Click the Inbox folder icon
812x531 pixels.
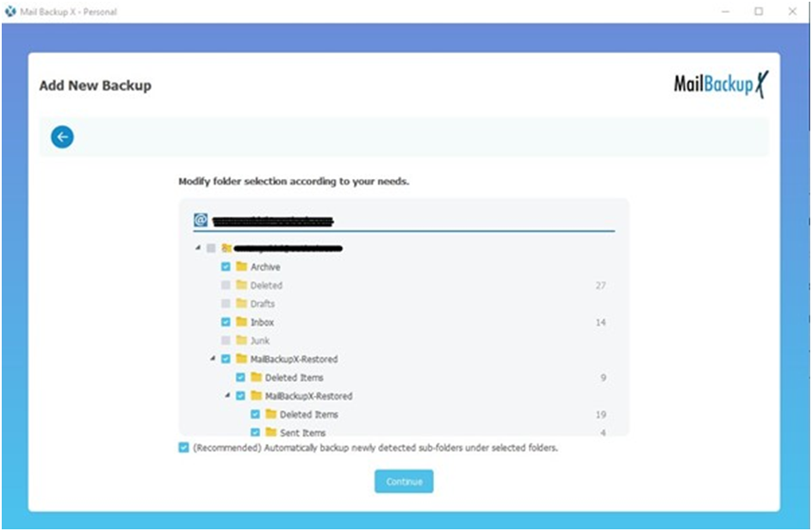coord(241,322)
